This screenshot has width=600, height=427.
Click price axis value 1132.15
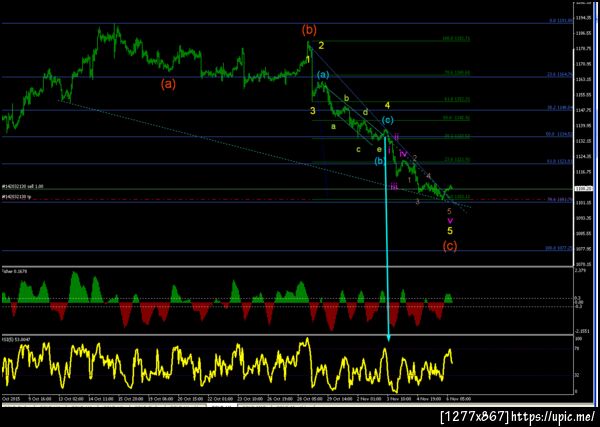pyautogui.click(x=583, y=141)
